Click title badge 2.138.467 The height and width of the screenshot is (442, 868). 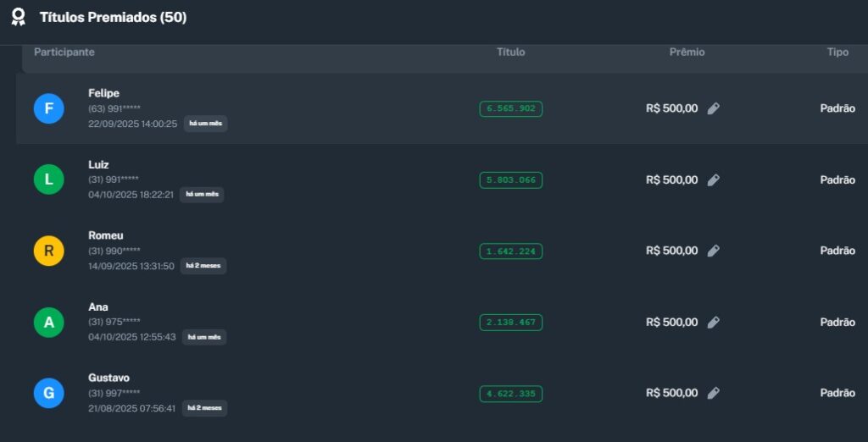(x=510, y=322)
